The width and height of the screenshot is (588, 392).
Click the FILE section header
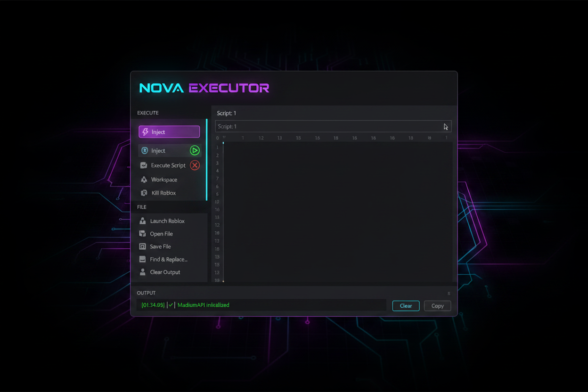point(142,207)
